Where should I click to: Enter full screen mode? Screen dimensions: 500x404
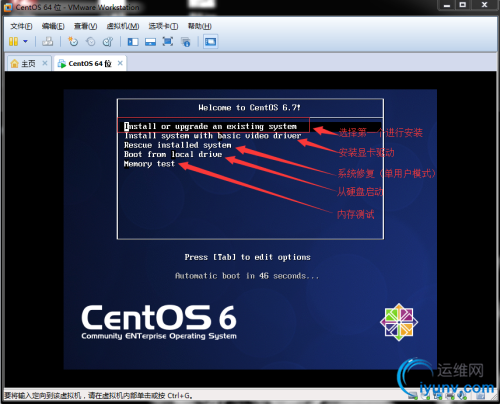(x=168, y=42)
